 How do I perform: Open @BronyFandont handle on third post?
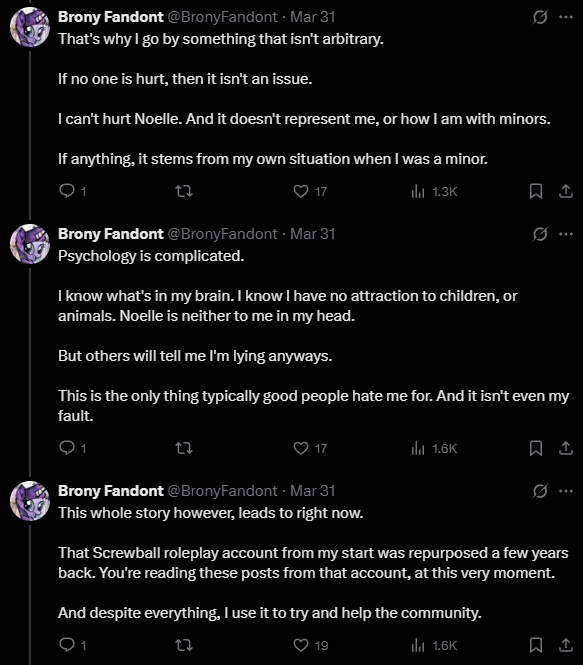point(223,491)
